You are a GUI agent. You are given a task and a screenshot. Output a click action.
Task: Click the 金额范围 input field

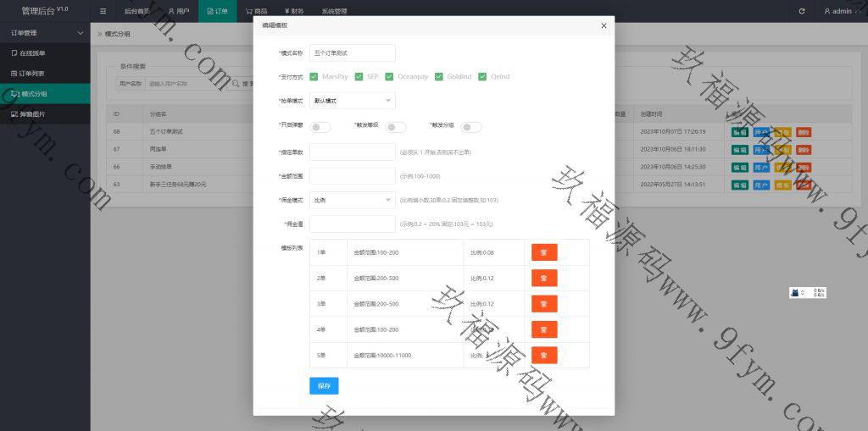tap(352, 176)
